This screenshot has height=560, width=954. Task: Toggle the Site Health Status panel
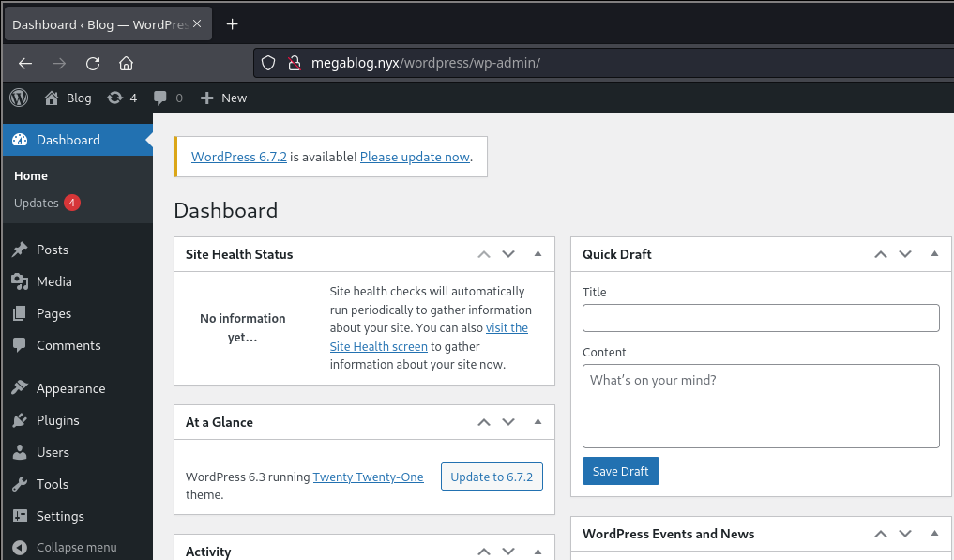(x=538, y=254)
